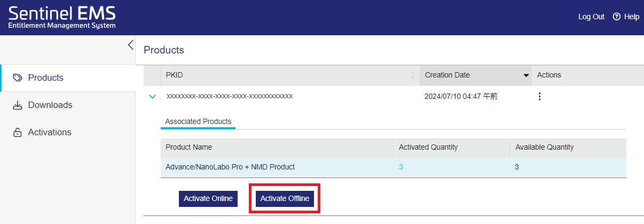This screenshot has height=224, width=644.
Task: Click the Products page heading
Action: point(164,50)
